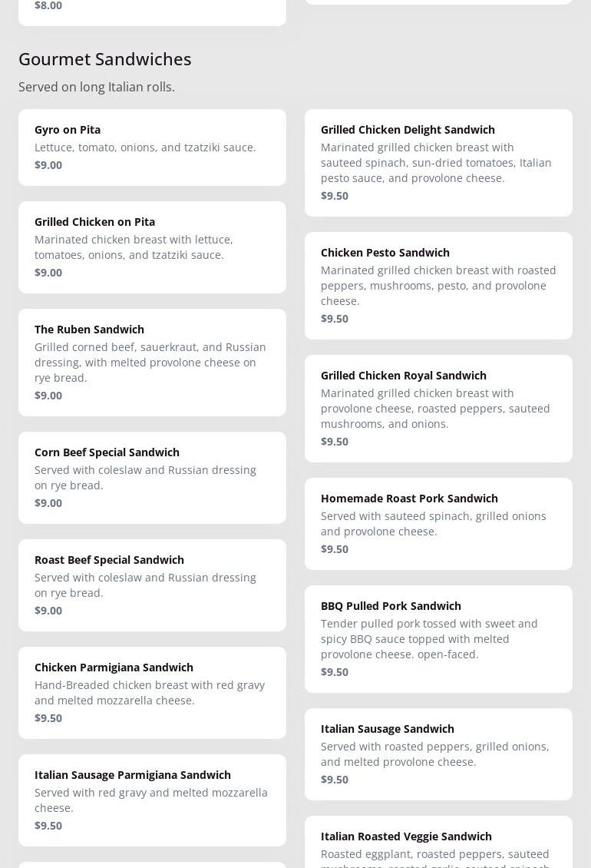The image size is (591, 868).
Task: Click the Gourmet Sandwiches heading
Action: point(105,59)
